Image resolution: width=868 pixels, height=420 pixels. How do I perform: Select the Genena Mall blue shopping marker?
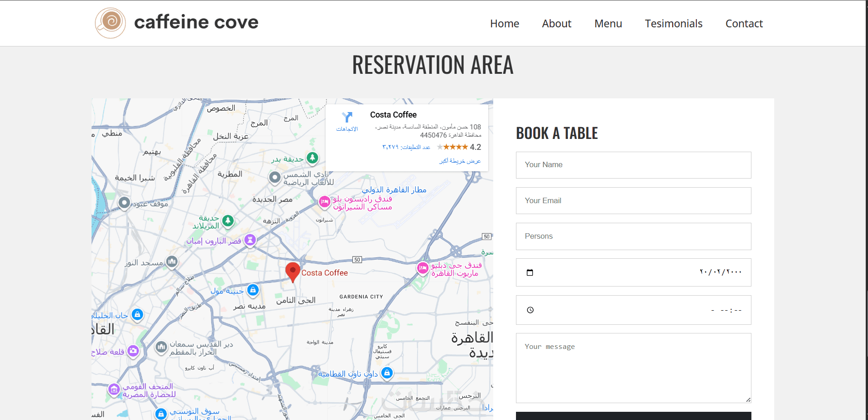(x=253, y=290)
